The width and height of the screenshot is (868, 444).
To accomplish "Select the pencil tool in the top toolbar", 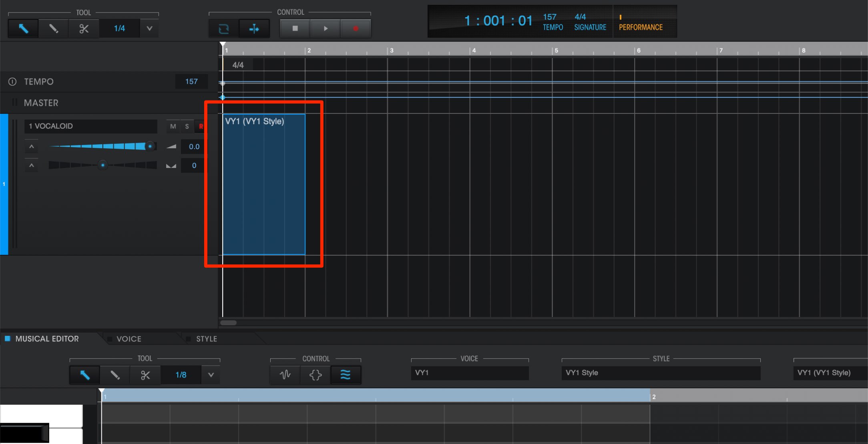I will pos(53,28).
